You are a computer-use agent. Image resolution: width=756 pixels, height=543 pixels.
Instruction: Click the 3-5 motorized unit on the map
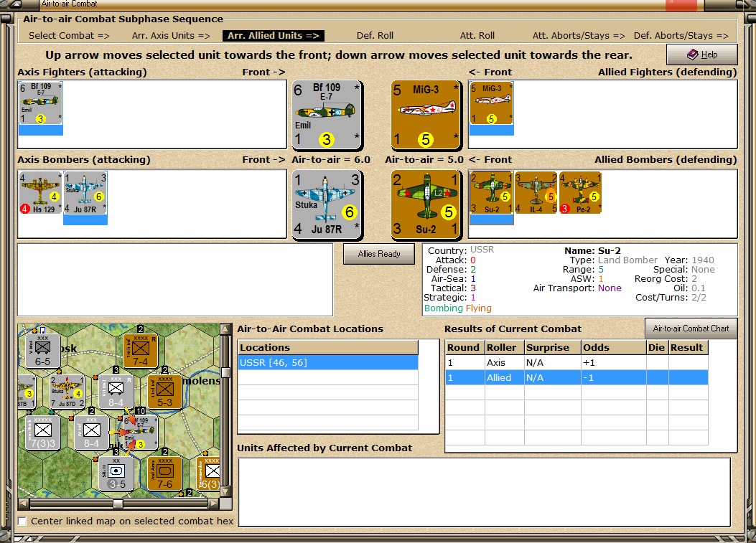116,474
